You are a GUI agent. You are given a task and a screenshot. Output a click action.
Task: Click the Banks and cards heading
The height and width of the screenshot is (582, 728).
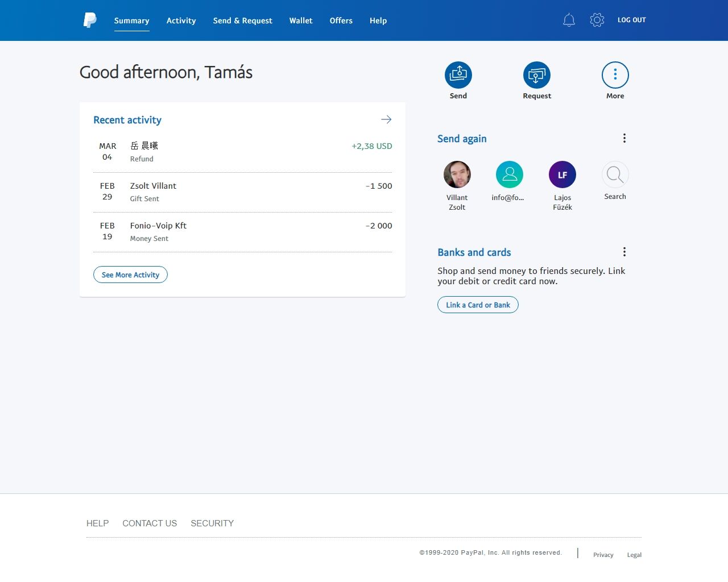click(x=474, y=252)
